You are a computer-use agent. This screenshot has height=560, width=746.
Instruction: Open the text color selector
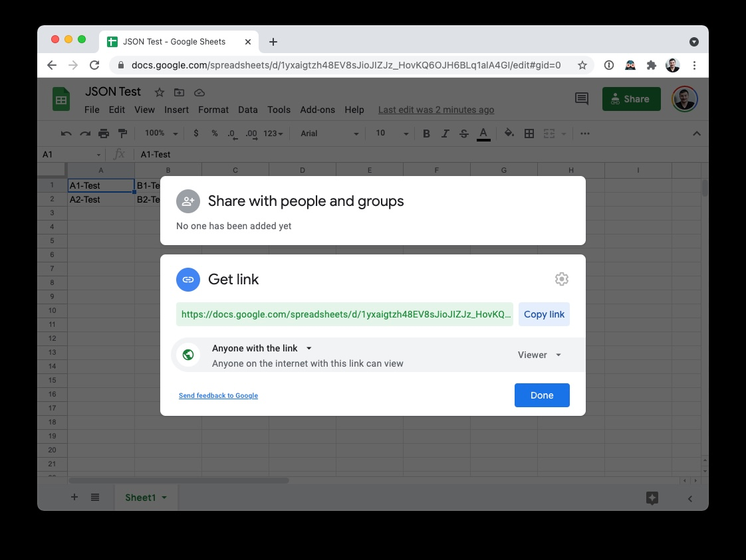pos(483,133)
